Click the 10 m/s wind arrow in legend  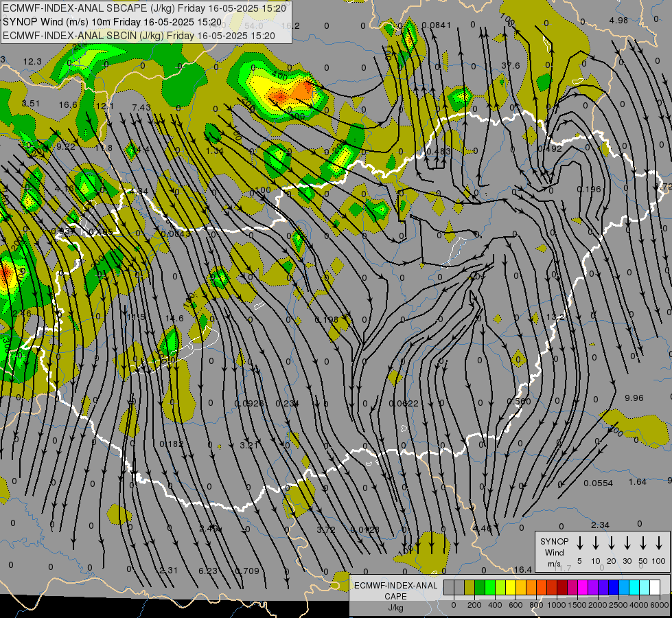[596, 542]
